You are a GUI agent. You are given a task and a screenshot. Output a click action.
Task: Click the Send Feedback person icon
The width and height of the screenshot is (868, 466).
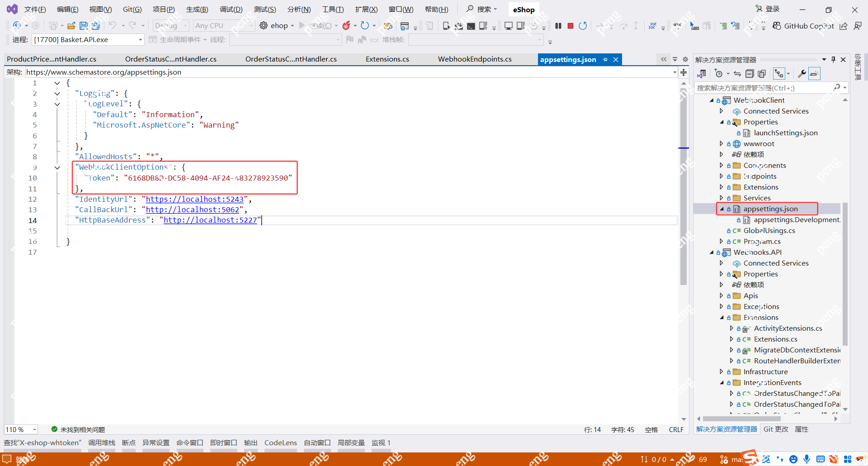click(x=857, y=26)
